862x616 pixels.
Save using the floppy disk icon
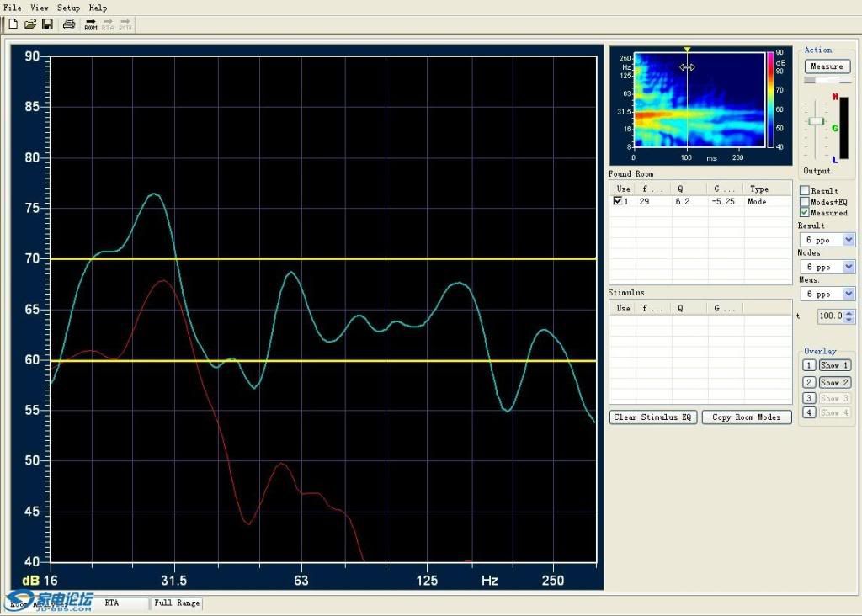[47, 24]
